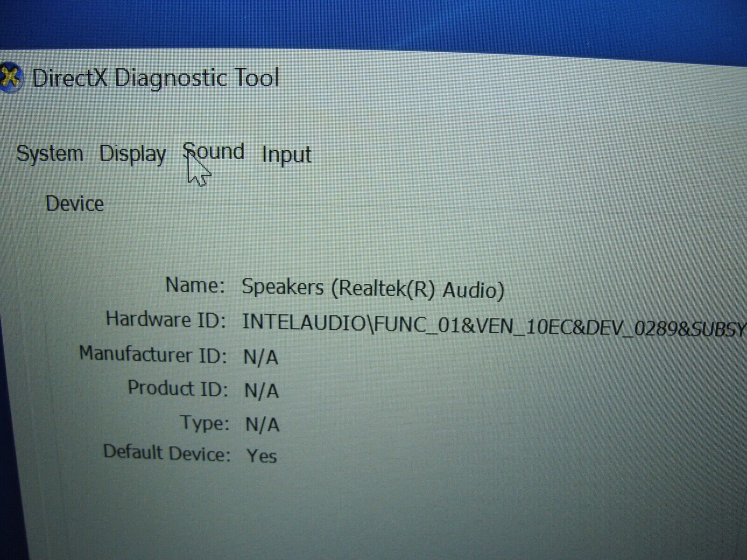This screenshot has width=747, height=560.
Task: Click the 'Default Device:' field label
Action: (x=167, y=453)
